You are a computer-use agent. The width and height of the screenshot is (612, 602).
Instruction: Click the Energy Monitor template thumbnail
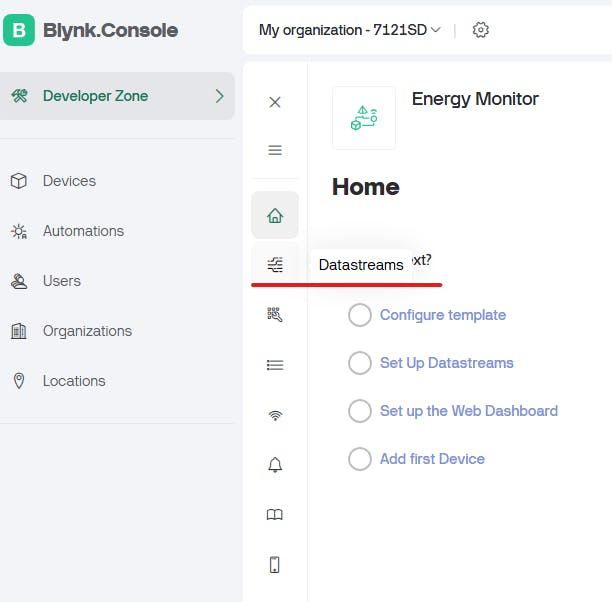tap(364, 118)
